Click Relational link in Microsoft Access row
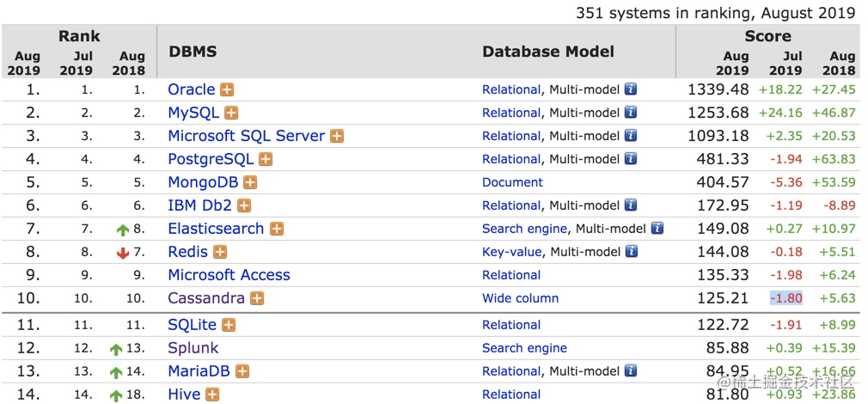This screenshot has width=868, height=404. click(x=511, y=275)
